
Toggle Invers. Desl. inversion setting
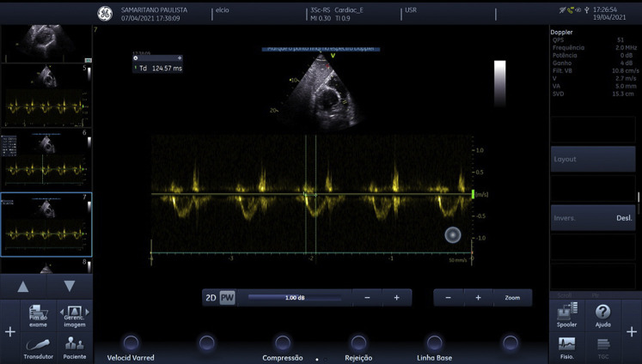click(x=592, y=218)
